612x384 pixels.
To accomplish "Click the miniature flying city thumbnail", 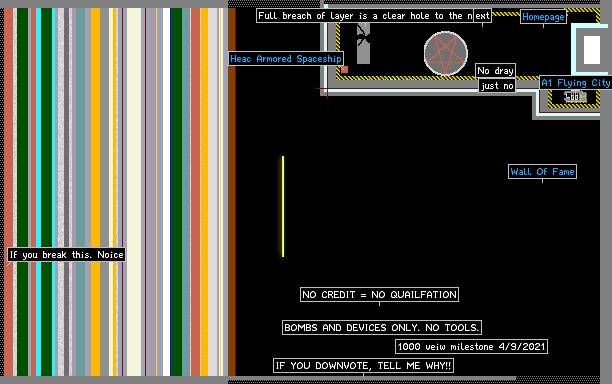I will click(575, 96).
